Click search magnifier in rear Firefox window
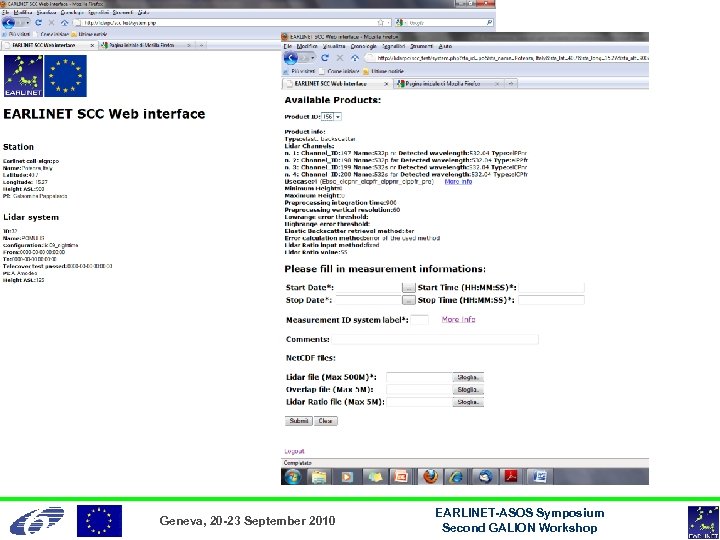 pos(489,22)
